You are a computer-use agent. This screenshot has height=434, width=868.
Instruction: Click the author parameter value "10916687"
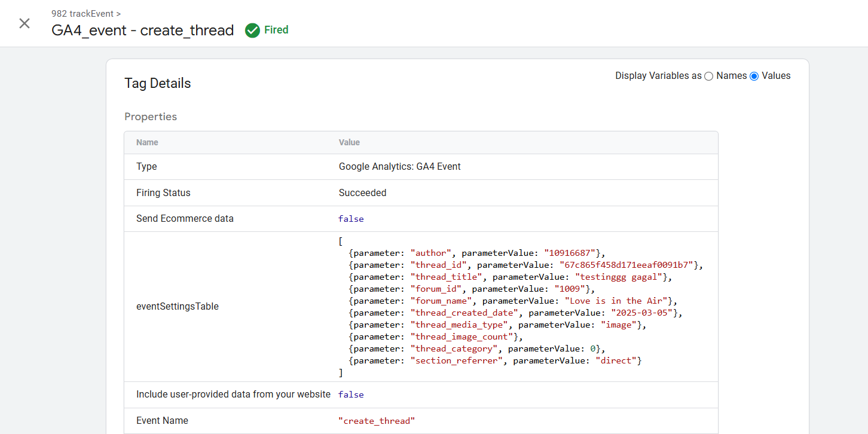[570, 253]
